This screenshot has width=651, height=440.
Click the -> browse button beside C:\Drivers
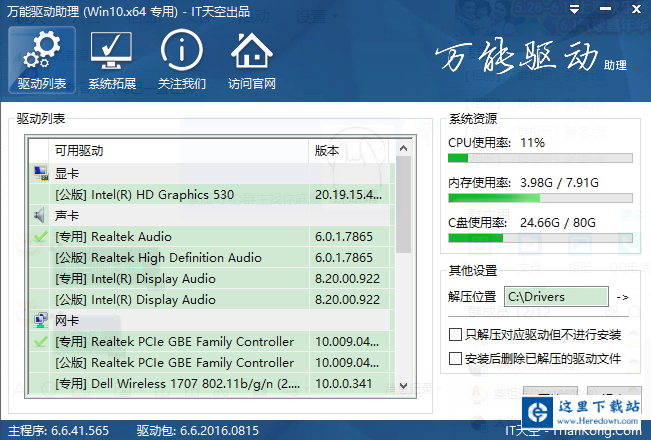point(622,297)
